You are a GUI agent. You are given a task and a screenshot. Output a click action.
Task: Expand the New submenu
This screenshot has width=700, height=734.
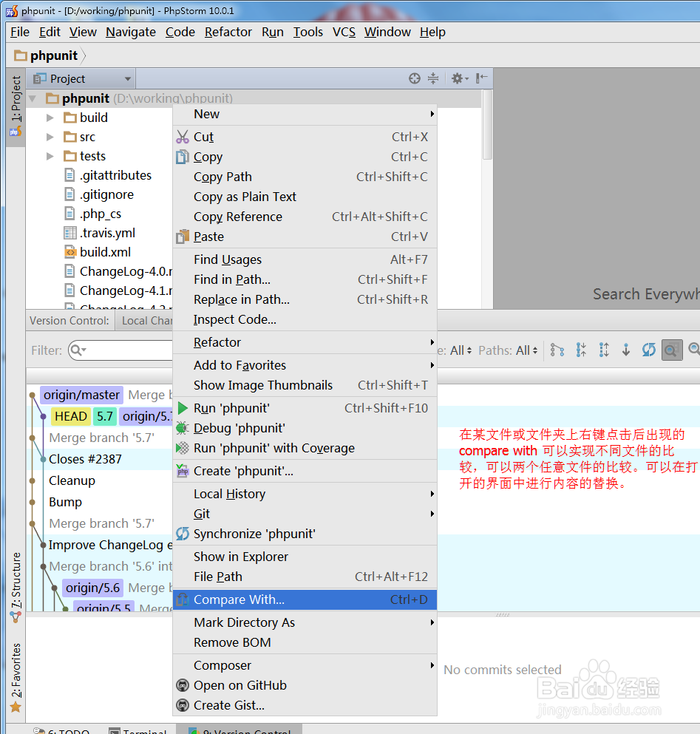(305, 114)
